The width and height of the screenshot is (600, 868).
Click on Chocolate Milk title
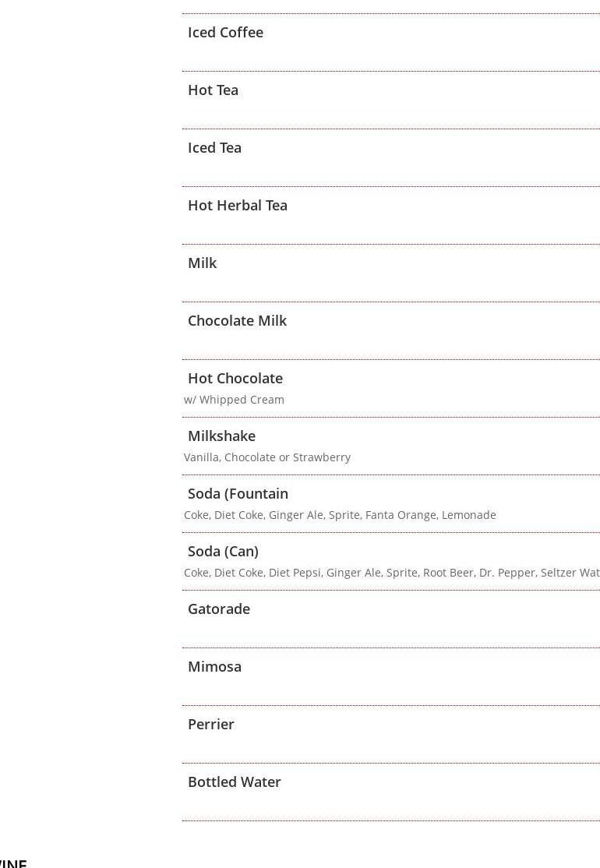[237, 320]
